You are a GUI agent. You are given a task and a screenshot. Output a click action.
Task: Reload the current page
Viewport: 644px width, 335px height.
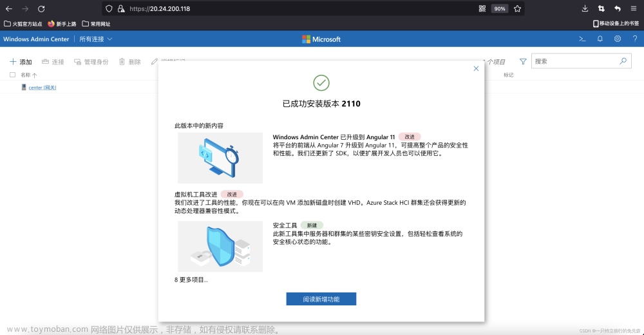pyautogui.click(x=41, y=8)
